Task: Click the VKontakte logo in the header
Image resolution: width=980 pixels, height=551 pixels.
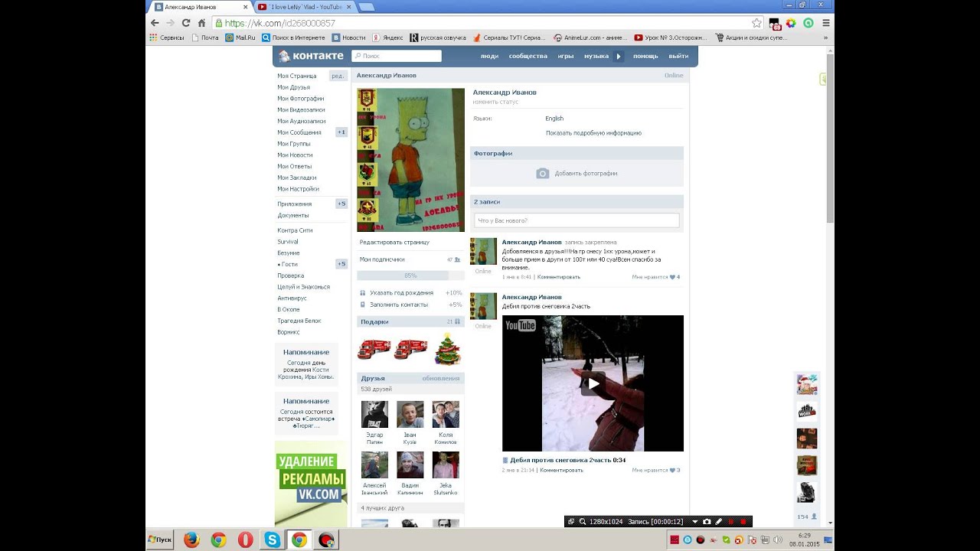Action: [x=312, y=56]
